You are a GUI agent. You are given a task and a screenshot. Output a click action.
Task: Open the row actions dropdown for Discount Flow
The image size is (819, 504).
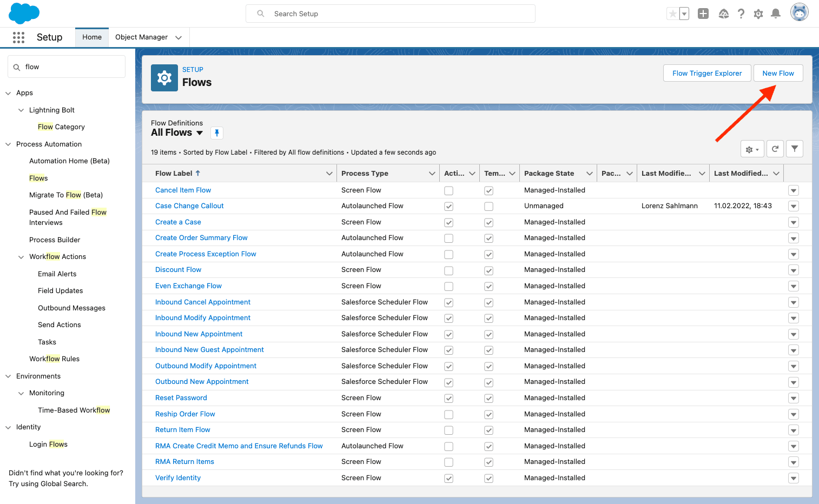coord(793,270)
